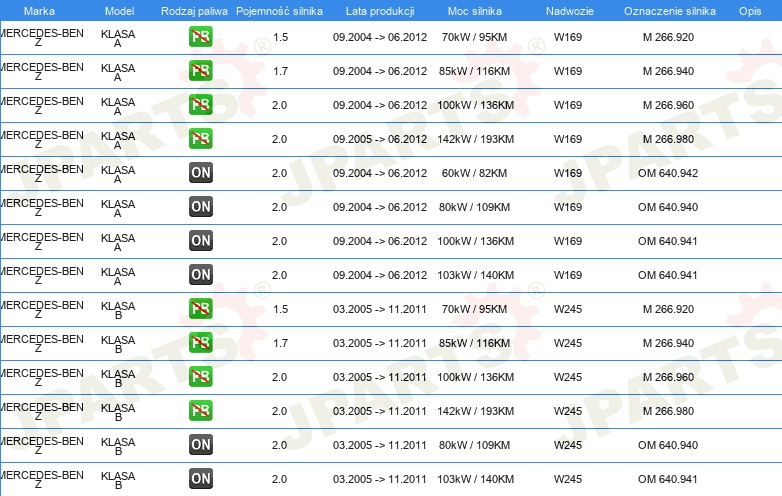This screenshot has width=782, height=496.
Task: Select capacity 1.7 in W245 row
Action: 280,343
